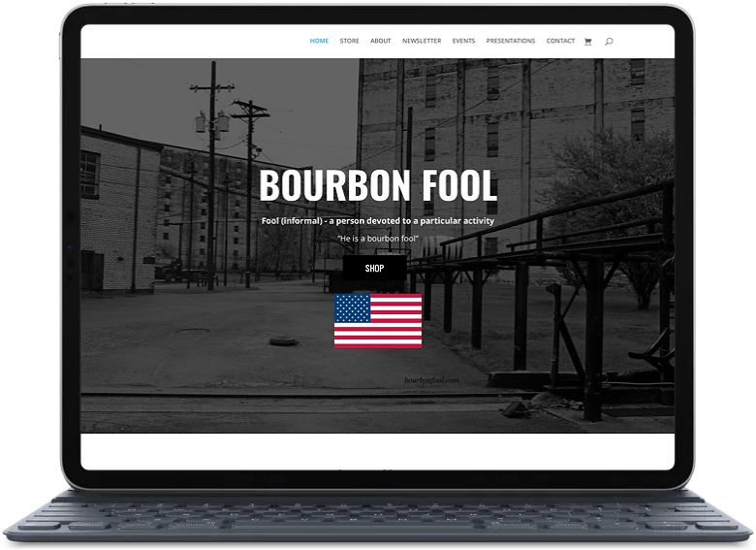Navigate to the EVENTS page

click(463, 41)
